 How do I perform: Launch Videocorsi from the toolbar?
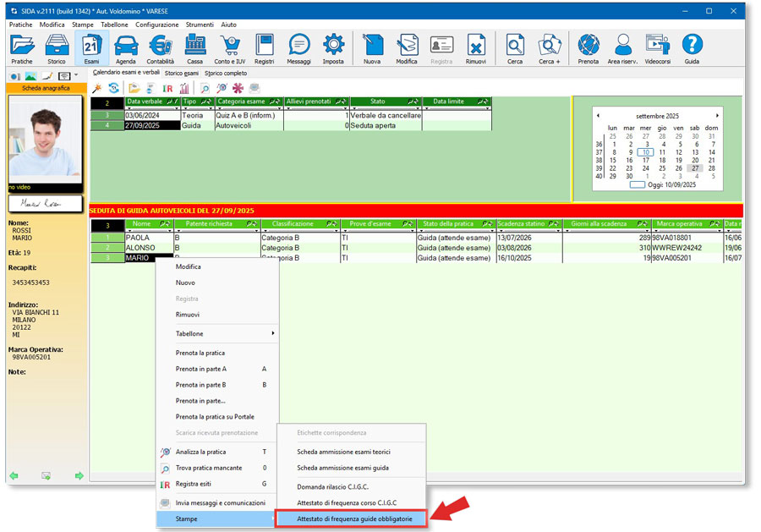(x=658, y=48)
